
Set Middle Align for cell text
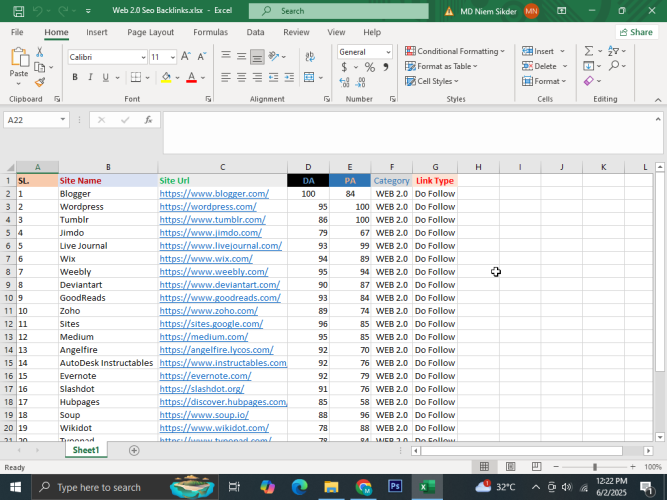point(241,56)
